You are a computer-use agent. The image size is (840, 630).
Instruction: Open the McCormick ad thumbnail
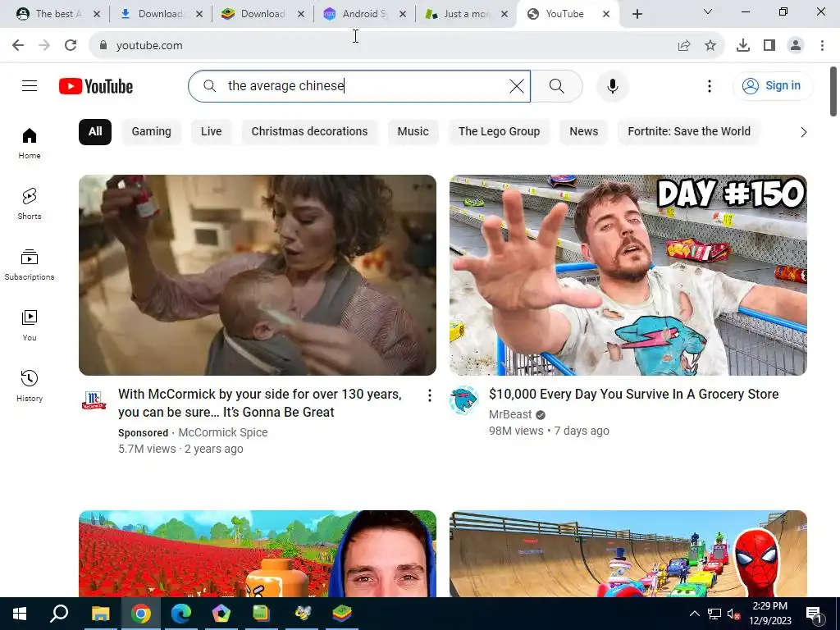(257, 275)
